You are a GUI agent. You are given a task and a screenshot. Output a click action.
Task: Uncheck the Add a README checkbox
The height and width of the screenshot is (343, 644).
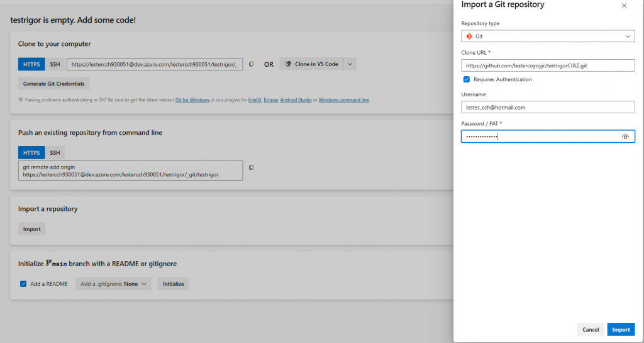(23, 284)
